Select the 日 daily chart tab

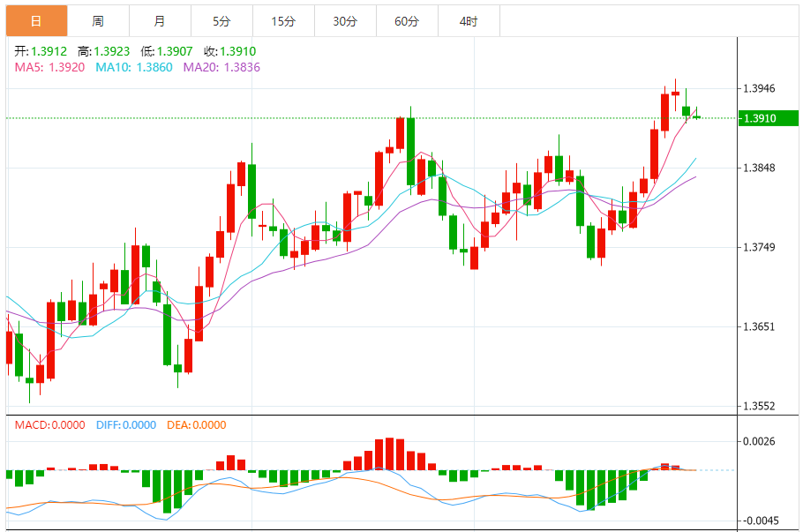coord(36,21)
